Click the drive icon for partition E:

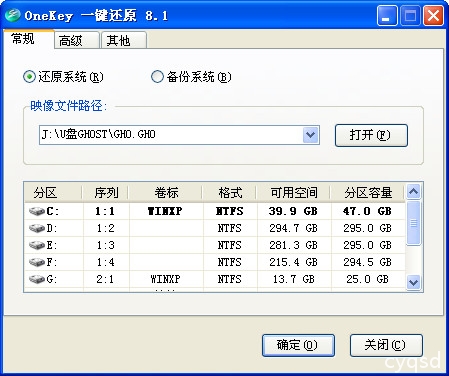(x=37, y=245)
